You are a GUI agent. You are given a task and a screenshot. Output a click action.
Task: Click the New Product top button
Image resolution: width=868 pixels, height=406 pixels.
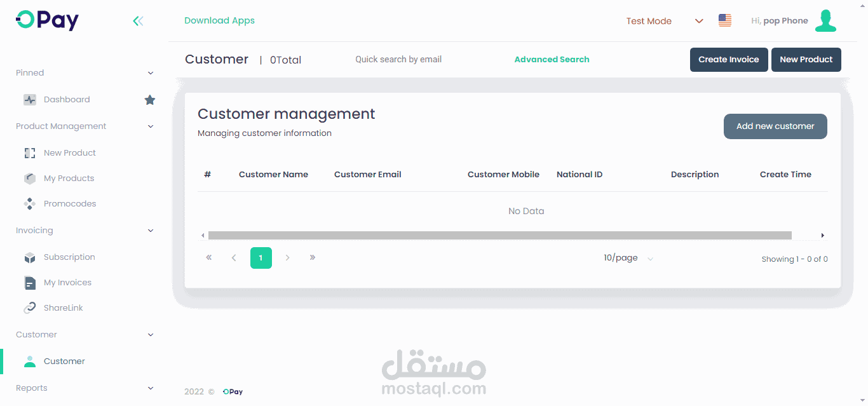(806, 60)
